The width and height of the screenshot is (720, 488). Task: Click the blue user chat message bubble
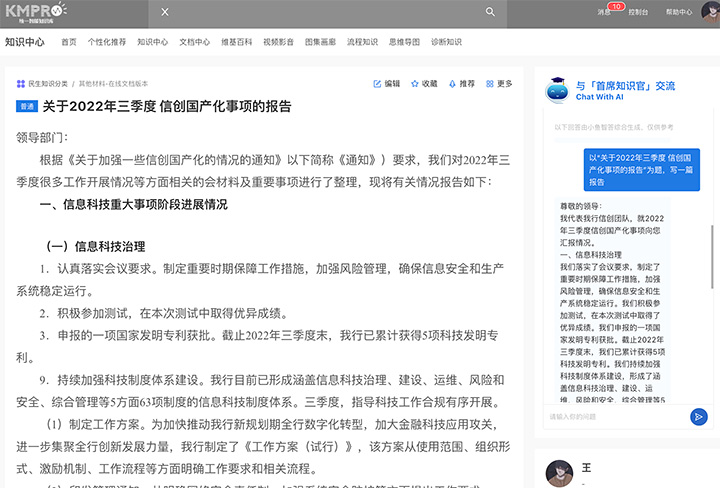(641, 169)
